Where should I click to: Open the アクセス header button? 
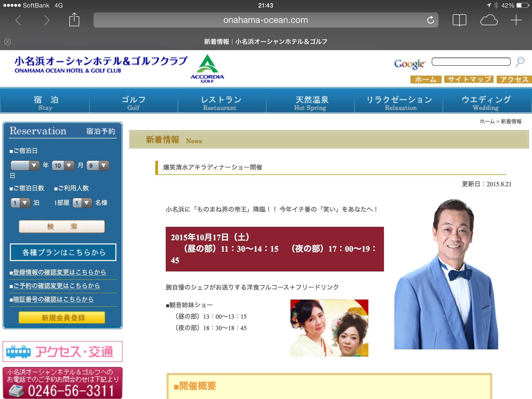(x=514, y=79)
